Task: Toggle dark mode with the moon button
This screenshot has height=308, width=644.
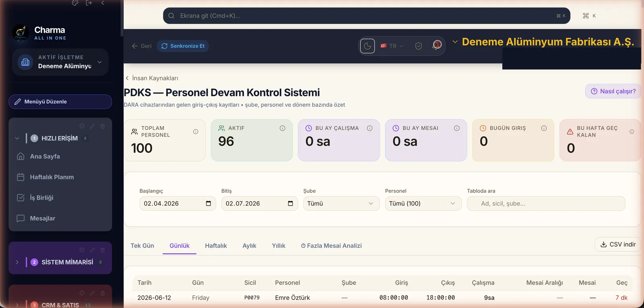Action: pyautogui.click(x=367, y=46)
